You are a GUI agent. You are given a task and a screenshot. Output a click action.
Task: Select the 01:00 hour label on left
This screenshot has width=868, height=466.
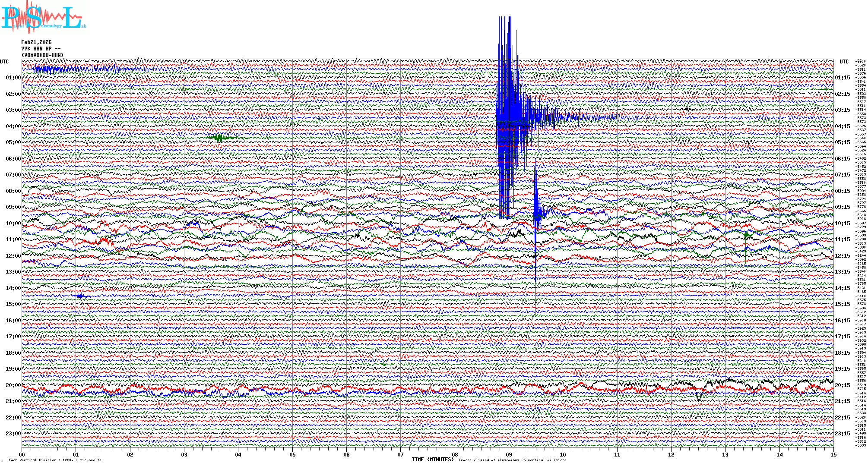13,78
